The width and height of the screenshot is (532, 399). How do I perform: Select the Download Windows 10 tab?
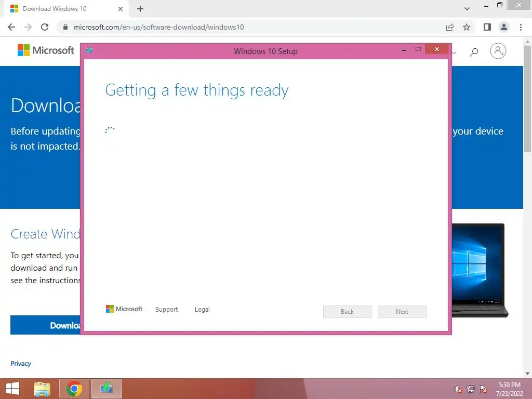(x=66, y=9)
